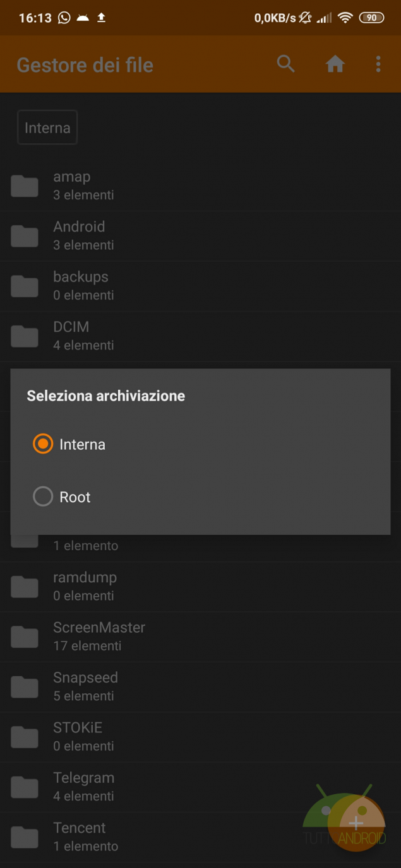This screenshot has width=401, height=868.
Task: Open the search icon in toolbar
Action: [286, 64]
